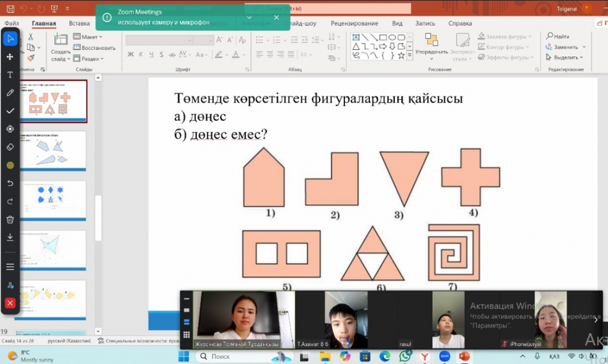Redo the annotation
The width and height of the screenshot is (608, 364).
coord(10,201)
